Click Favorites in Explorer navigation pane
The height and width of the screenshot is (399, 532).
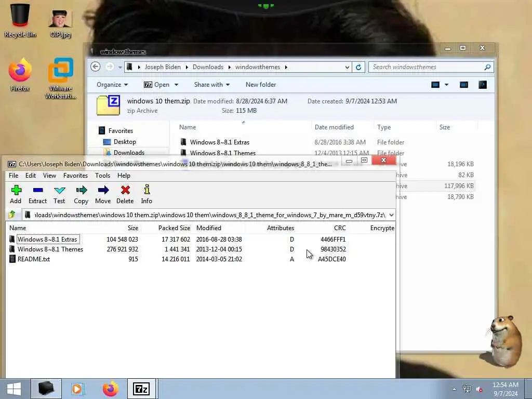click(121, 130)
